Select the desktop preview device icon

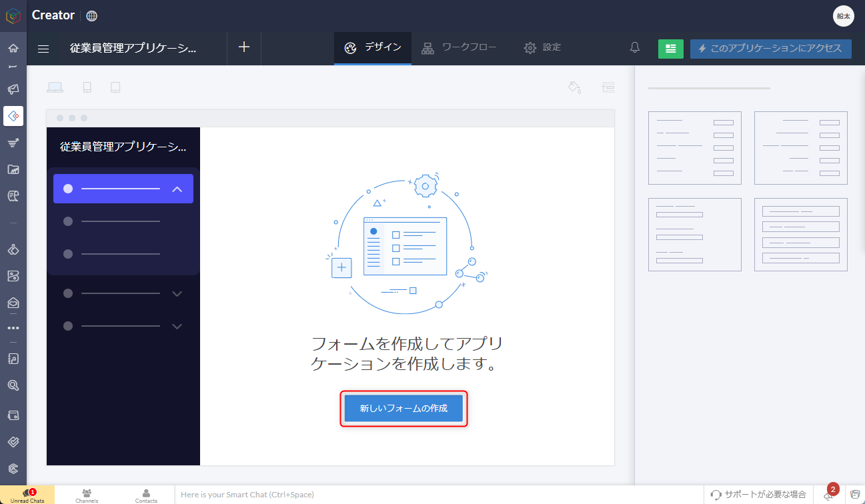point(55,87)
